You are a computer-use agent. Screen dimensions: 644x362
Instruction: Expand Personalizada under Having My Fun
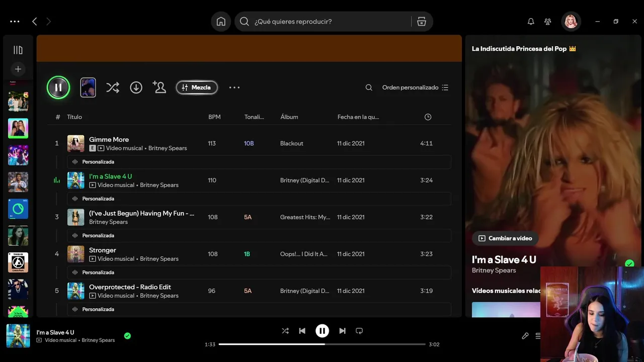pyautogui.click(x=259, y=235)
